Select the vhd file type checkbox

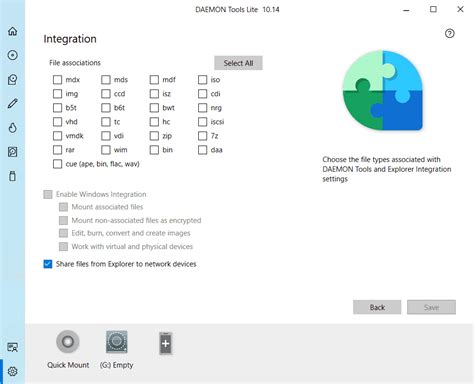(57, 122)
